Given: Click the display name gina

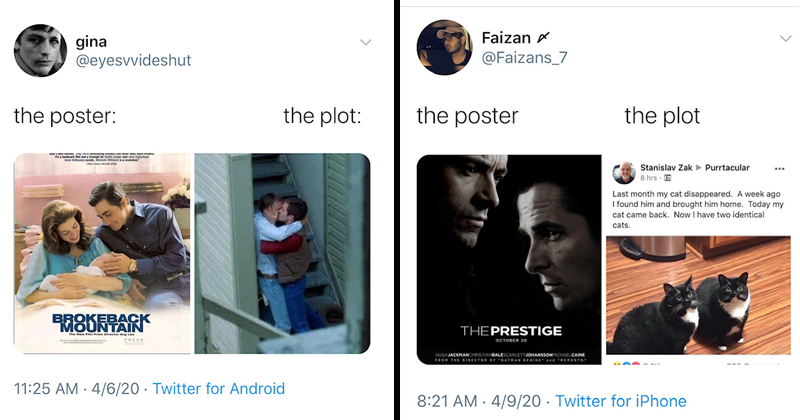Looking at the screenshot, I should 98,40.
